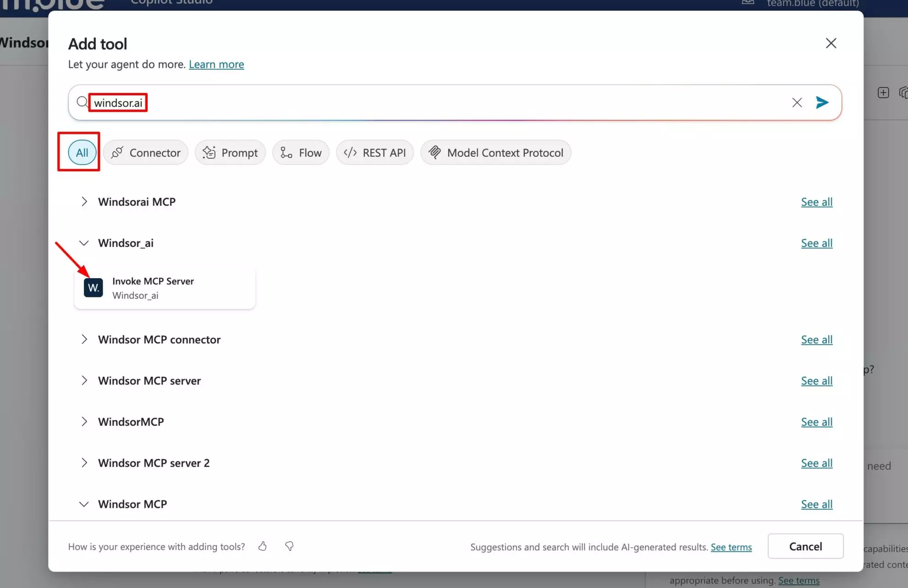Expand the Windsorai MCP group

tap(84, 202)
